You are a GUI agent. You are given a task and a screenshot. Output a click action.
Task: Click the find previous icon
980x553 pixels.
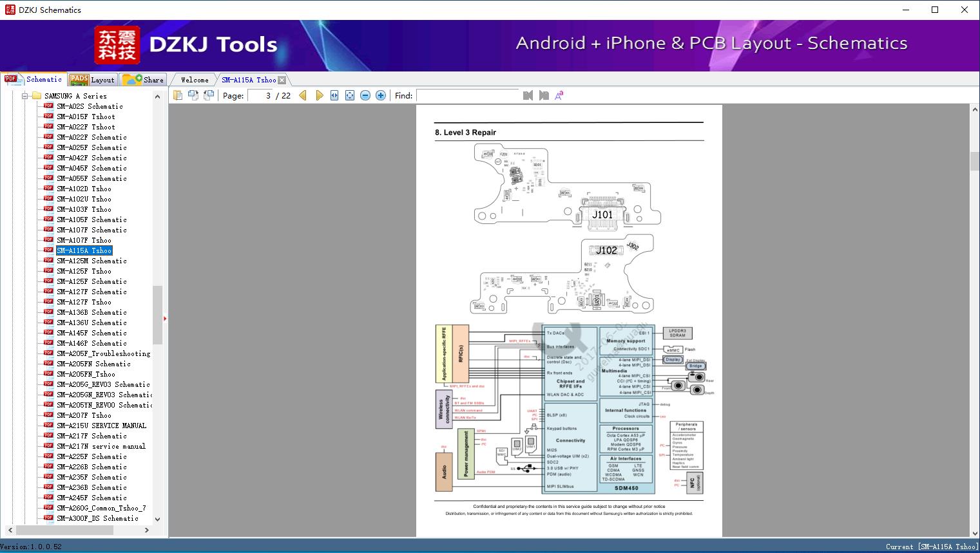528,95
